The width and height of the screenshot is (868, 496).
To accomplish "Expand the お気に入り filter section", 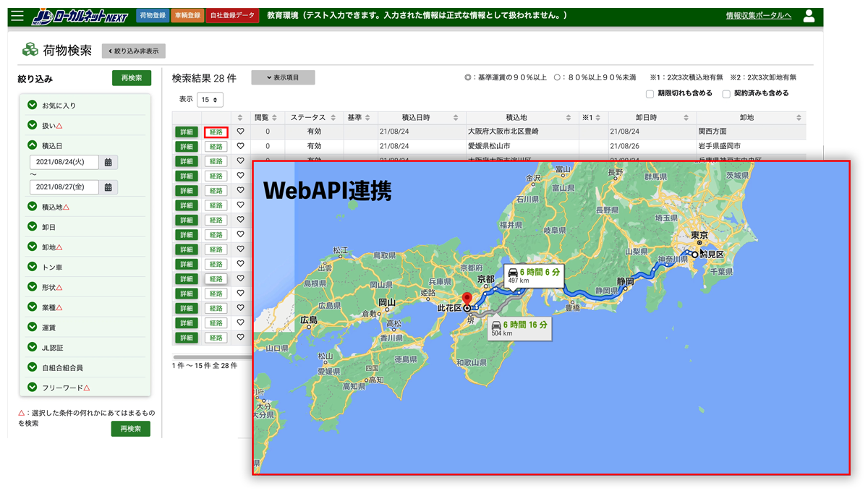I will coord(33,105).
